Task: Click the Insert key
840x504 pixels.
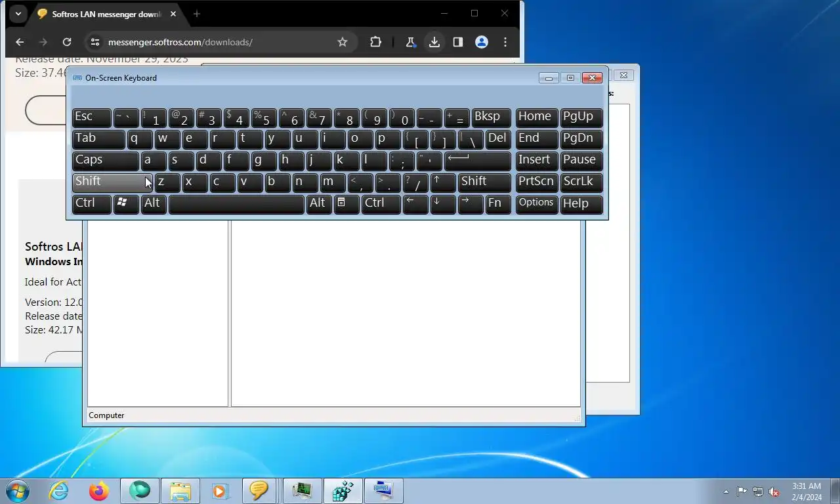Action: click(537, 161)
